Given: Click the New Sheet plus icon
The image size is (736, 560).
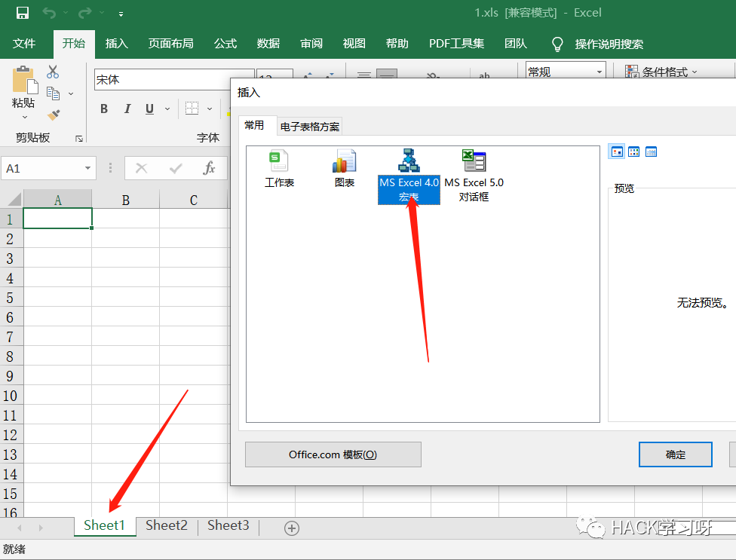Looking at the screenshot, I should pos(292,528).
